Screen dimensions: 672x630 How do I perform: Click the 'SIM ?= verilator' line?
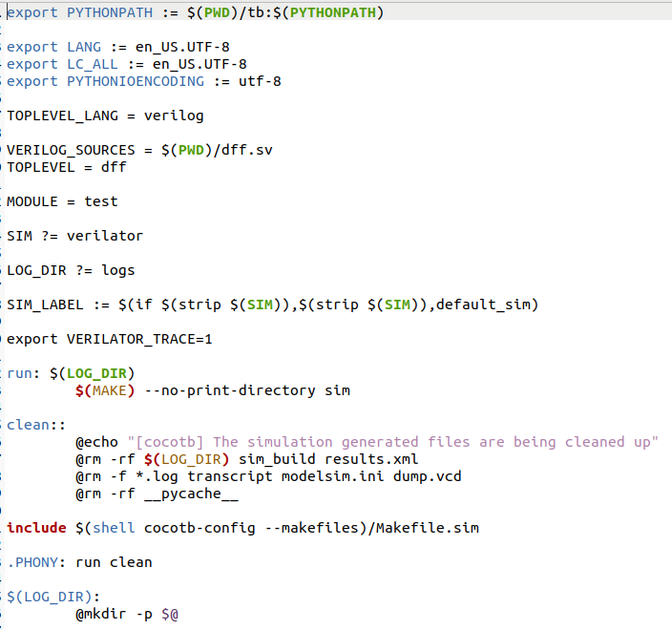pos(75,236)
